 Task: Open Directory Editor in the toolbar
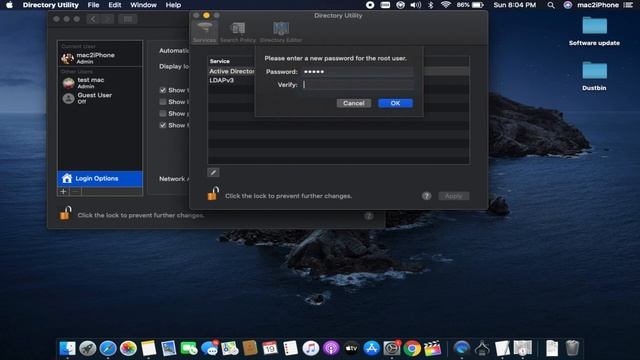click(281, 32)
